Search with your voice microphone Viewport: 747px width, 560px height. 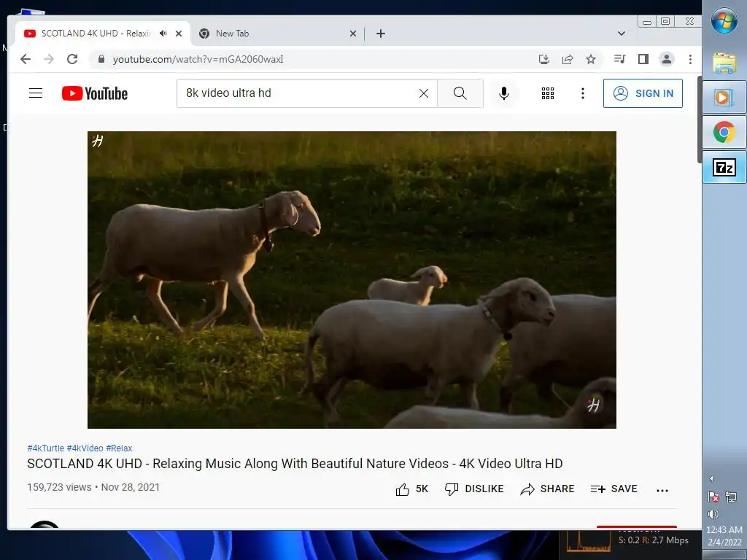(504, 93)
